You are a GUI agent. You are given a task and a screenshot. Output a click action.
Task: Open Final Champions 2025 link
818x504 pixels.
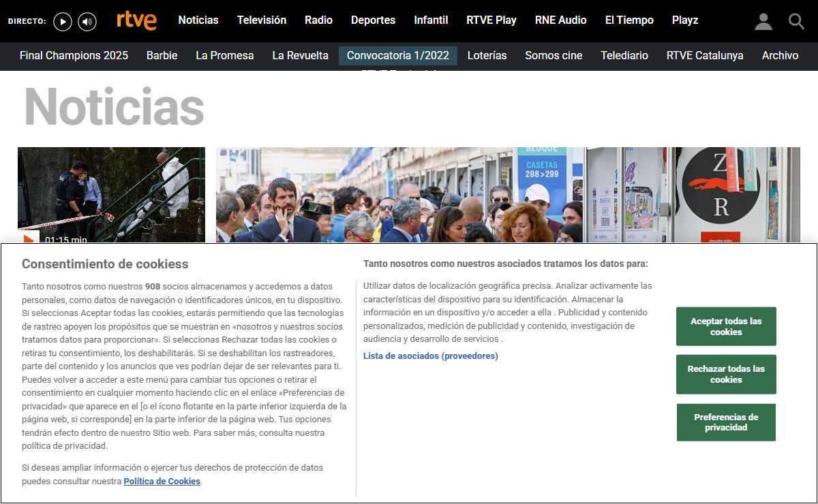pyautogui.click(x=74, y=56)
